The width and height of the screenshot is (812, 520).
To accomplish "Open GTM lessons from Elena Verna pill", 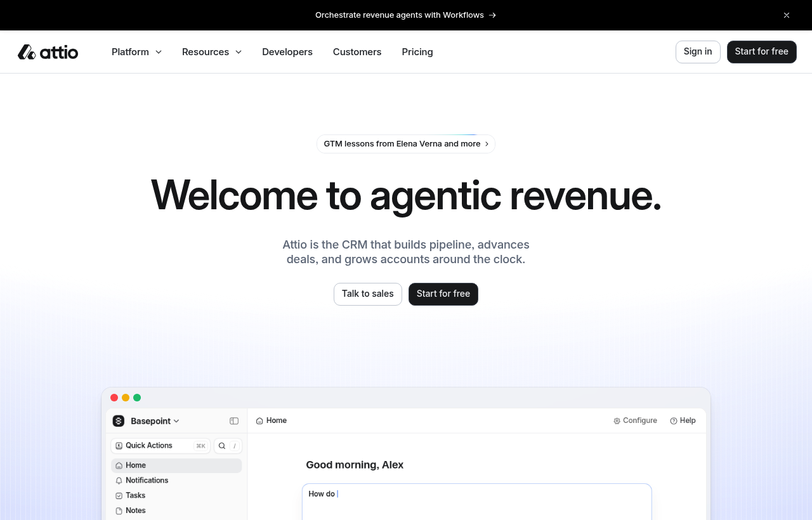I will click(x=406, y=144).
